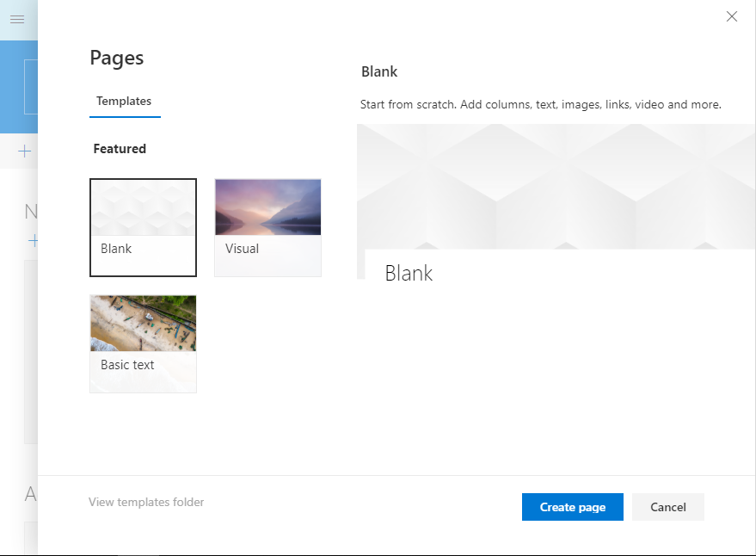756x556 pixels.
Task: Select the Blank template thumbnail
Action: tap(143, 207)
